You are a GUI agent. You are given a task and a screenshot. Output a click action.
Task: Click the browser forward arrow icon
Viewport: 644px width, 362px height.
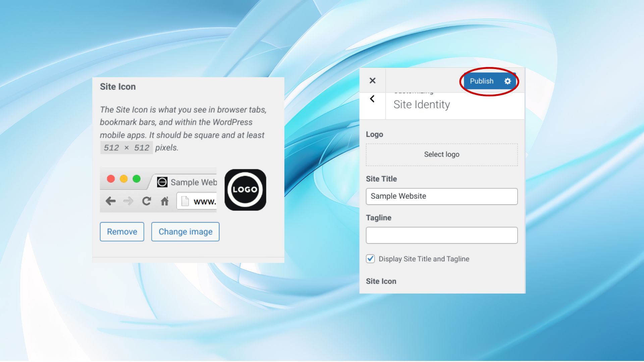[128, 201]
